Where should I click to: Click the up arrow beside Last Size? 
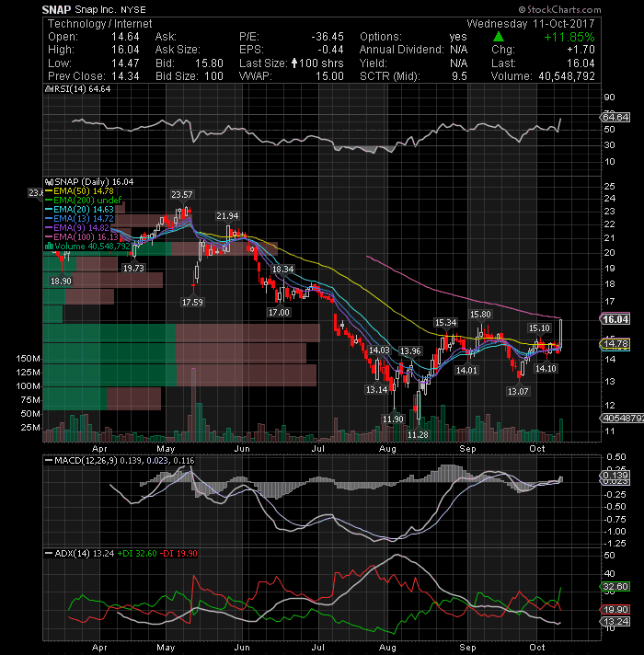(x=294, y=63)
